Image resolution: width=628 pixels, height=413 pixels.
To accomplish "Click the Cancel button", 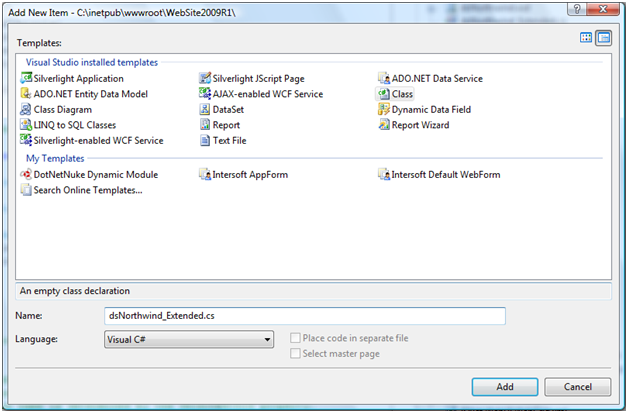I will click(578, 387).
